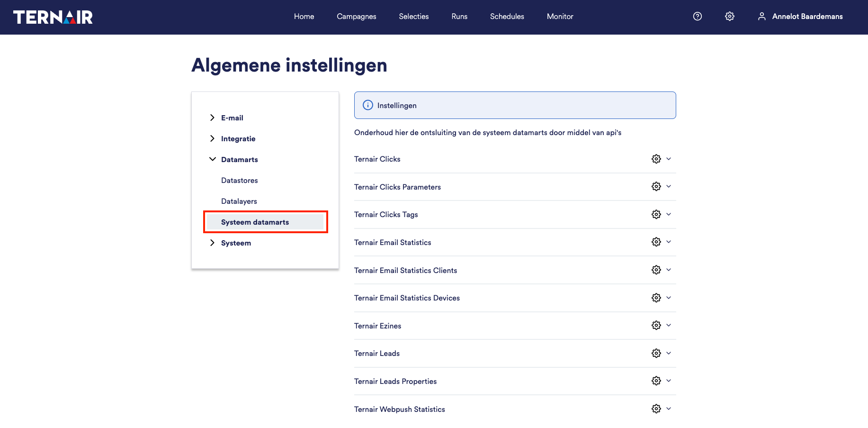Viewport: 868px width, 428px height.
Task: Expand the Ternair Leads Properties row chevron
Action: point(669,381)
